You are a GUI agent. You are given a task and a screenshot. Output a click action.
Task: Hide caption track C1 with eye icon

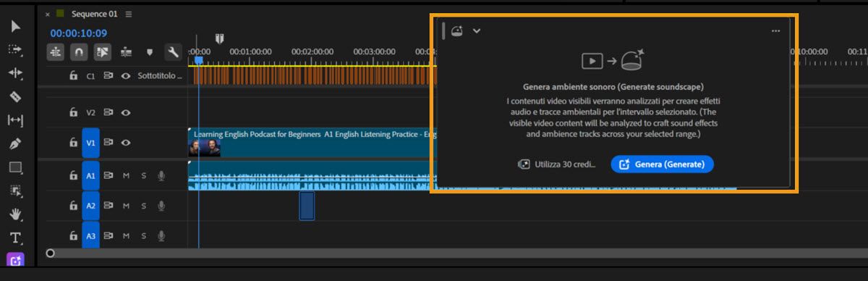126,75
